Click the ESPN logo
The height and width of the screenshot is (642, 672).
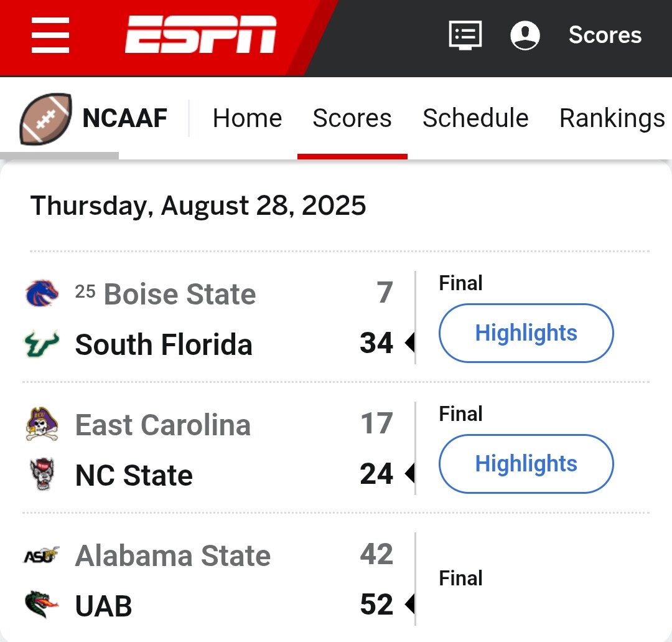(200, 35)
